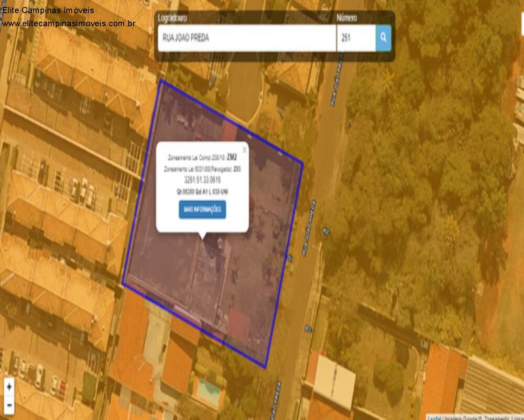The height and width of the screenshot is (420, 524).
Task: Select the Qt.06300 Qd.A1 lot line
Action: pyautogui.click(x=202, y=191)
